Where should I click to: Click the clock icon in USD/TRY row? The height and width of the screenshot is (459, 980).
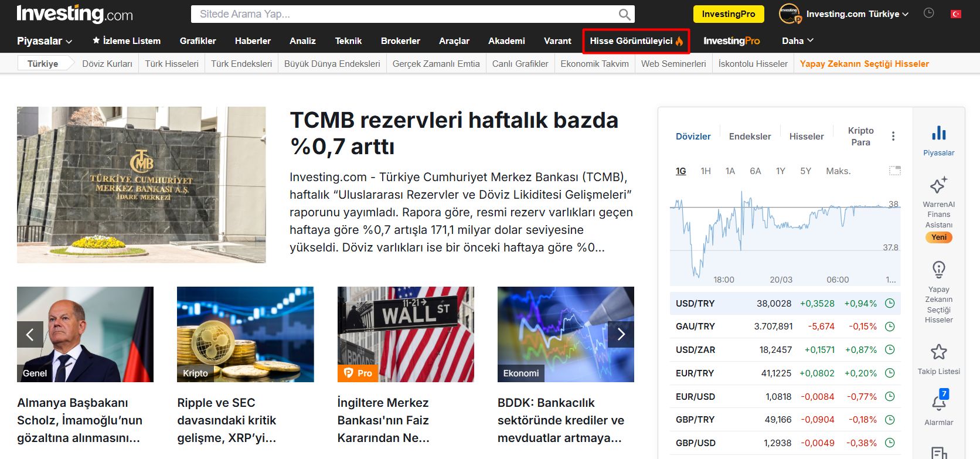tap(890, 303)
